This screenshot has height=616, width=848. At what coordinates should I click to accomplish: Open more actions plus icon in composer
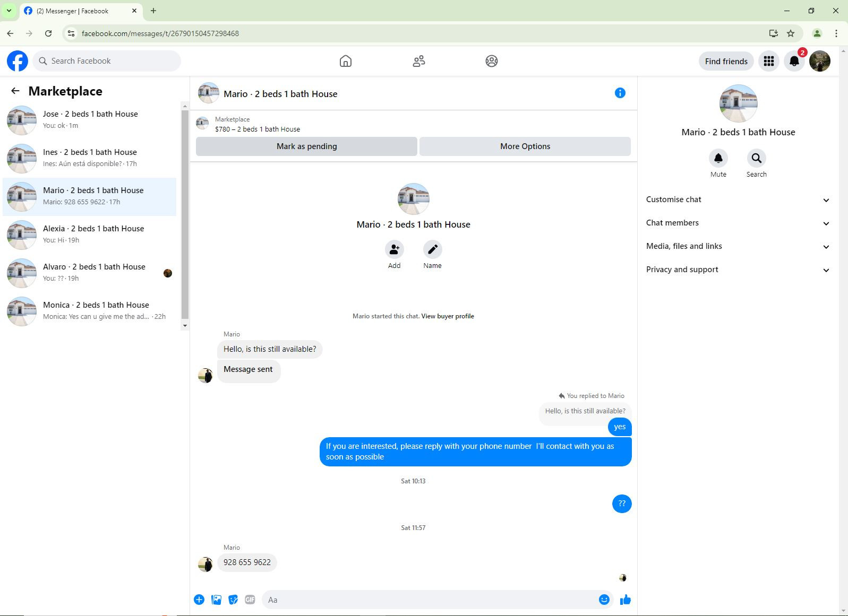(x=199, y=600)
